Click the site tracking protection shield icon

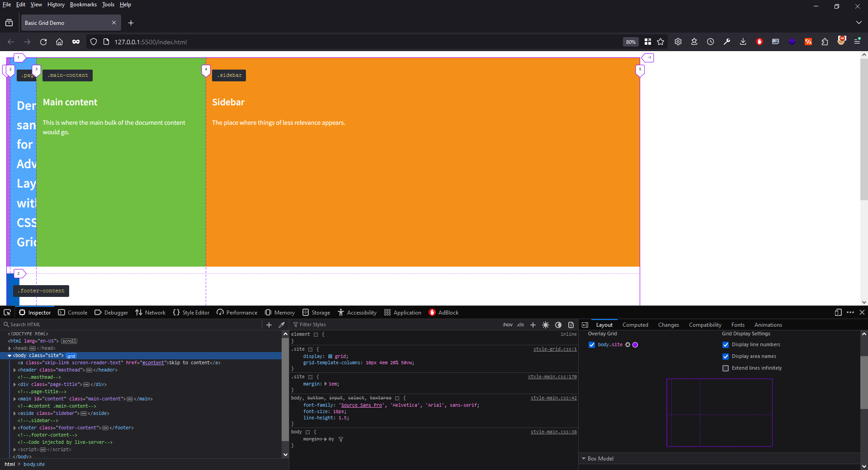click(94, 42)
